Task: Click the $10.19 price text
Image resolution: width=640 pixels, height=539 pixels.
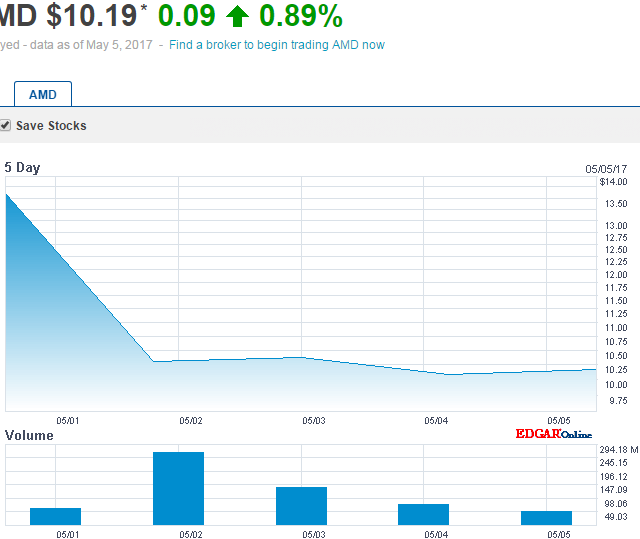Action: [92, 16]
